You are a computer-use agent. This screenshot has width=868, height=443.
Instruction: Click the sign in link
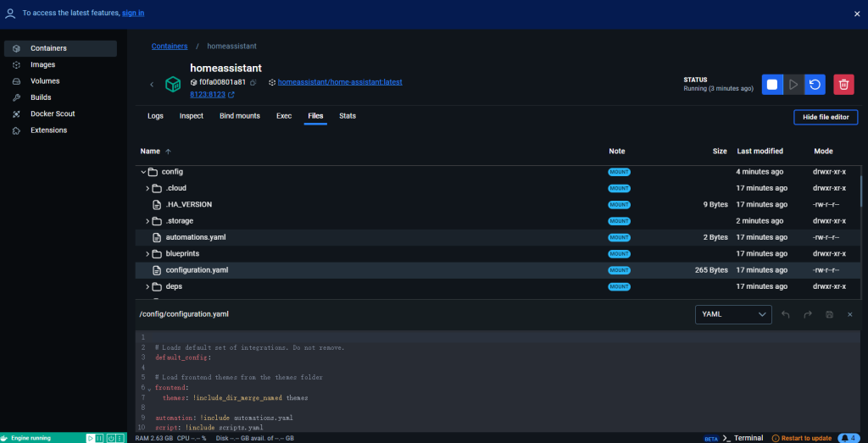[133, 13]
